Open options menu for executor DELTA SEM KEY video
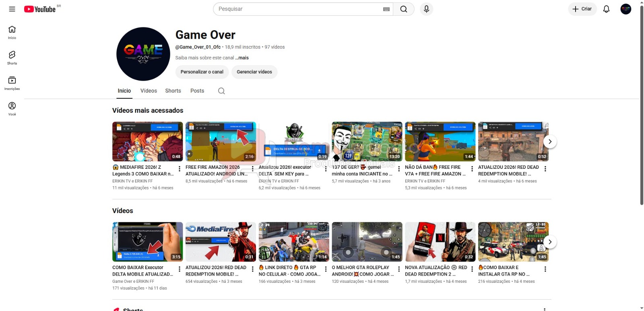 pos(326,169)
